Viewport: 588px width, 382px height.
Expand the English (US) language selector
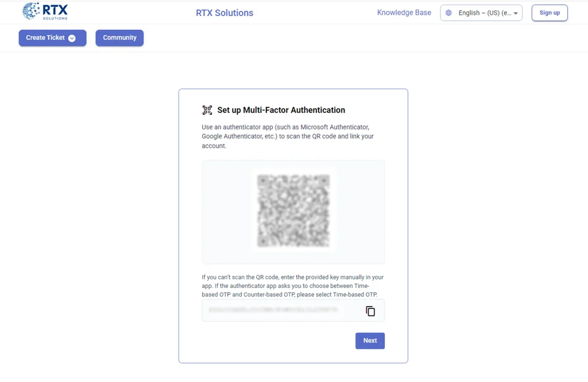481,13
